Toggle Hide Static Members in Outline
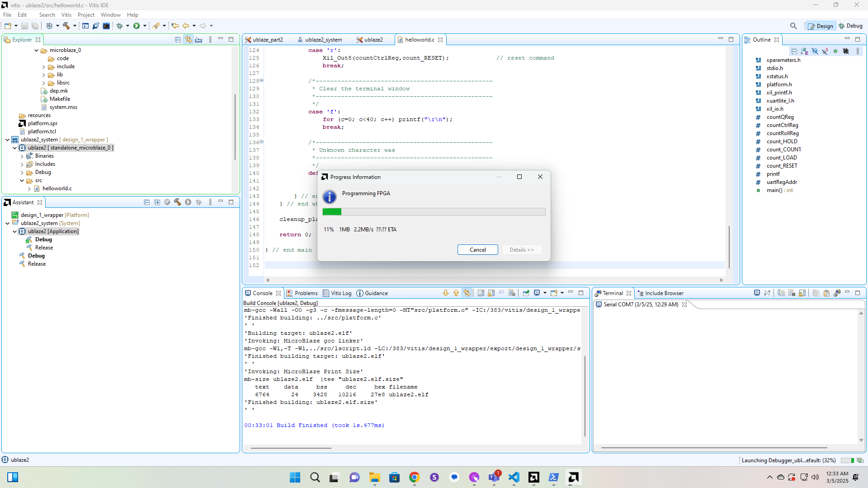 point(825,51)
